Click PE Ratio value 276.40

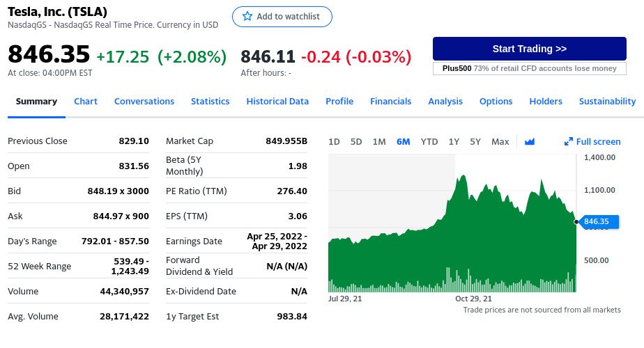[x=292, y=191]
